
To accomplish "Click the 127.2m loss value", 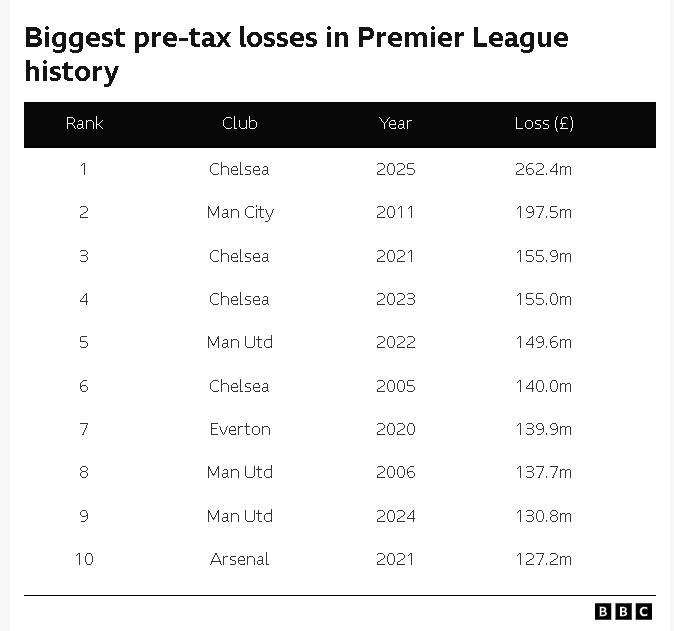I will click(x=543, y=559).
